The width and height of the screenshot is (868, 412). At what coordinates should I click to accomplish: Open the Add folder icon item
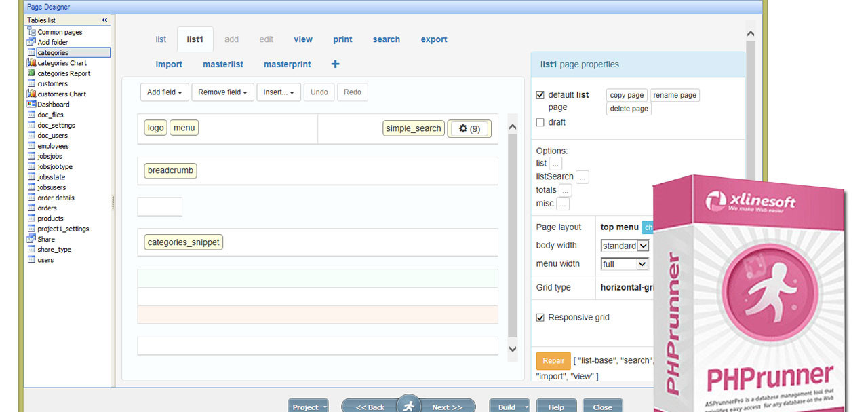coord(31,42)
